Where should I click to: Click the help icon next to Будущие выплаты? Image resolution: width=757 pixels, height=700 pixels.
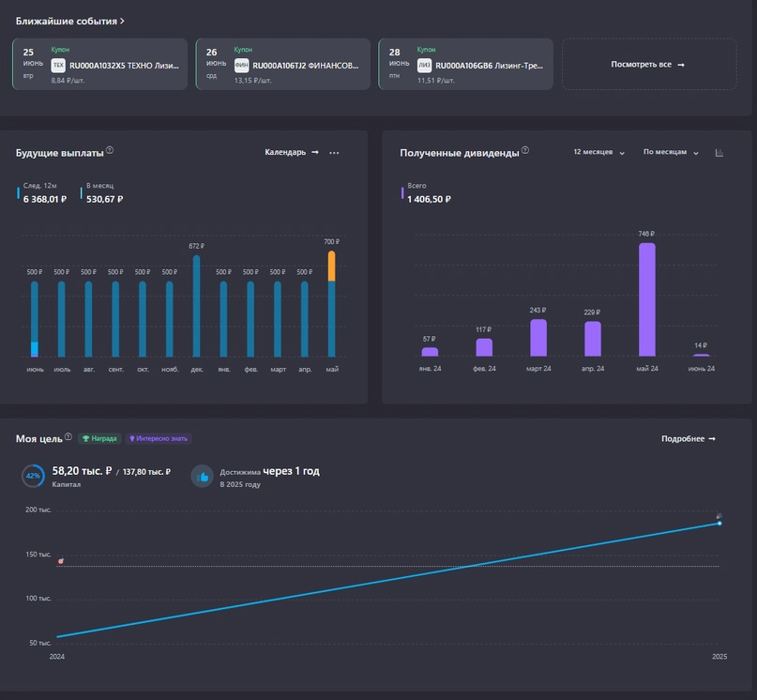click(x=110, y=150)
